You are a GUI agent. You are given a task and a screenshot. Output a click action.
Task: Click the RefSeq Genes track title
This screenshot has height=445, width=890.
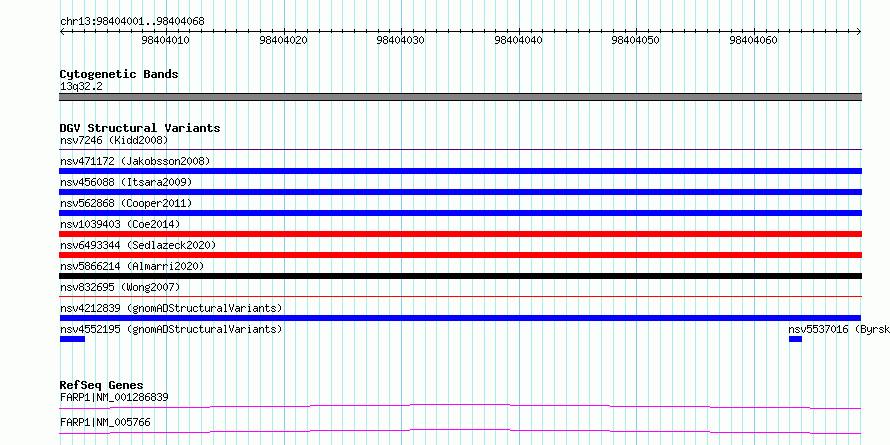tap(102, 385)
